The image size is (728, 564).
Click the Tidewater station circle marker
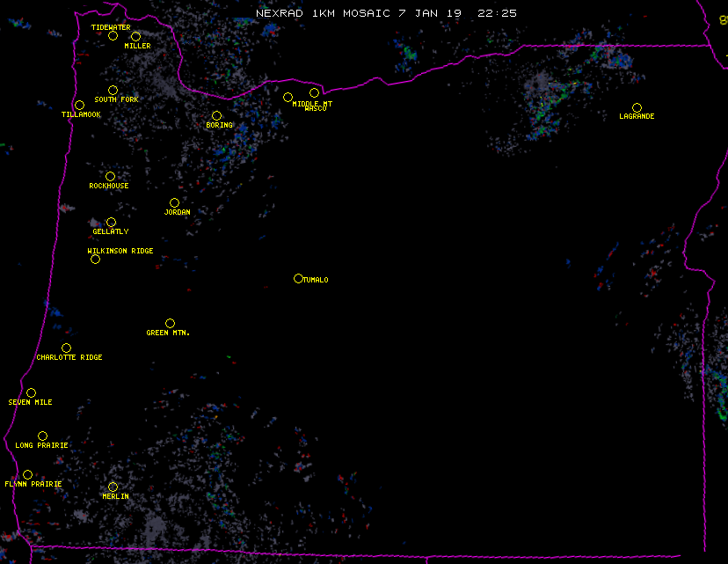113,36
